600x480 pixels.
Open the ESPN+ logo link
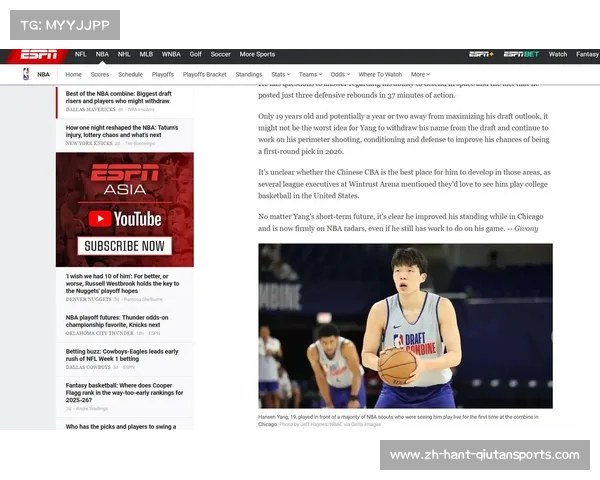(481, 54)
